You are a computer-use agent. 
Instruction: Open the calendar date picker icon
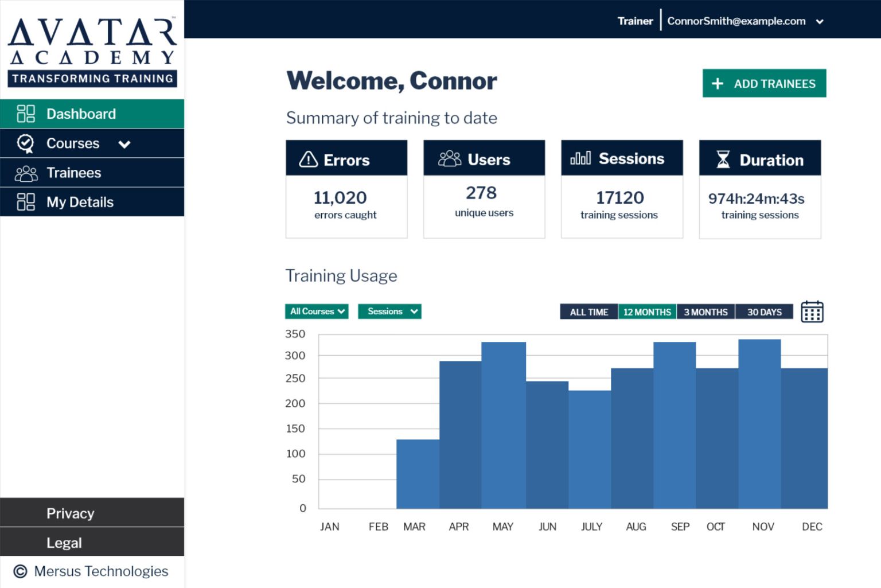click(812, 311)
